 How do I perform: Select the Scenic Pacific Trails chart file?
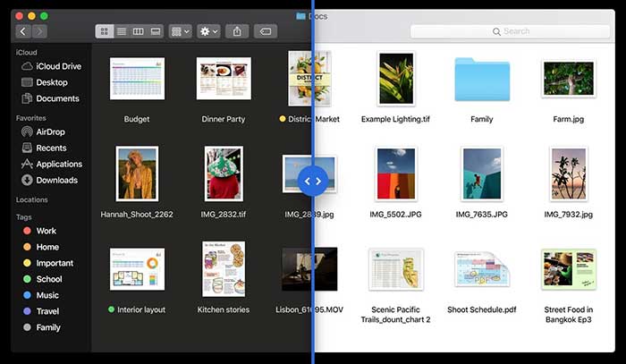[x=395, y=268]
